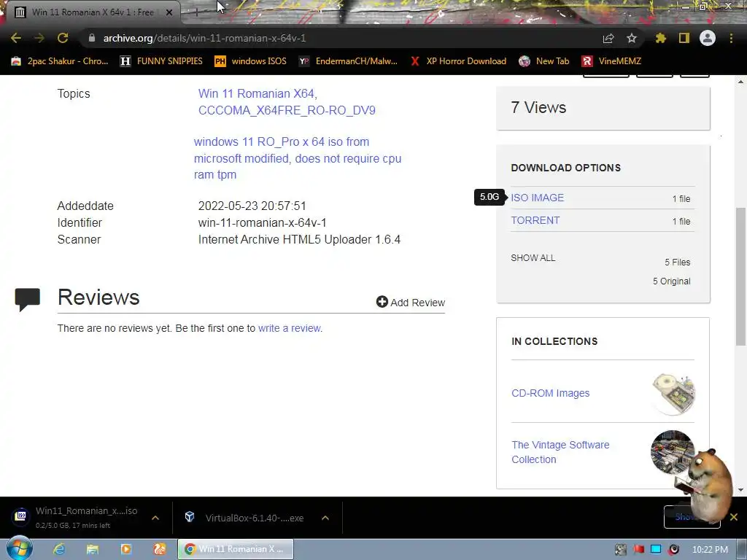Click the windows 11 RO_Pro description link
The height and width of the screenshot is (560, 747).
[298, 158]
